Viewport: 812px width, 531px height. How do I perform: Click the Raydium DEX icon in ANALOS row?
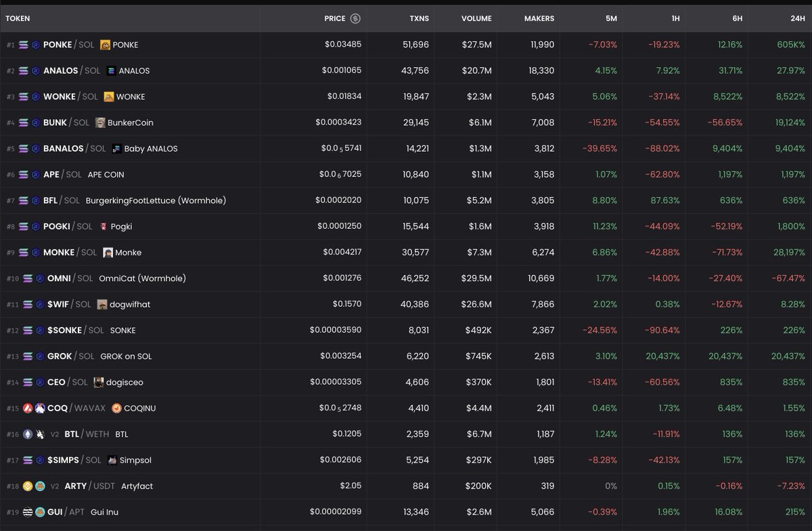click(36, 70)
